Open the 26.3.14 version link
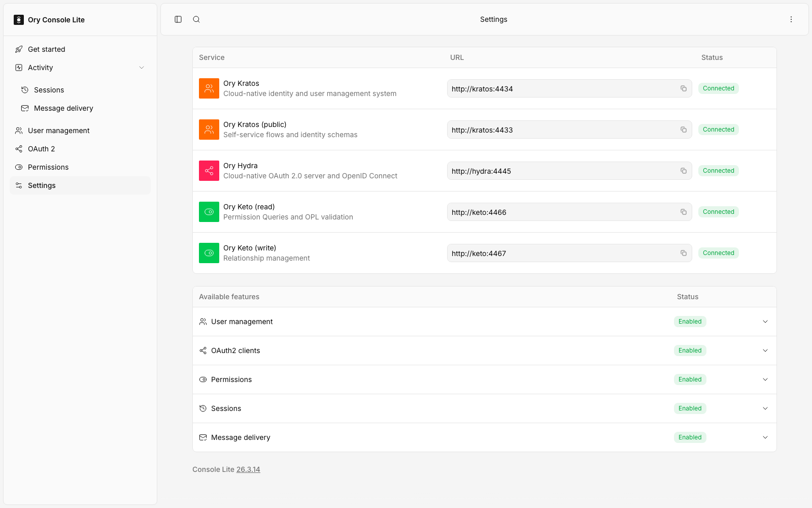Screen dimensions: 812x508 248,469
